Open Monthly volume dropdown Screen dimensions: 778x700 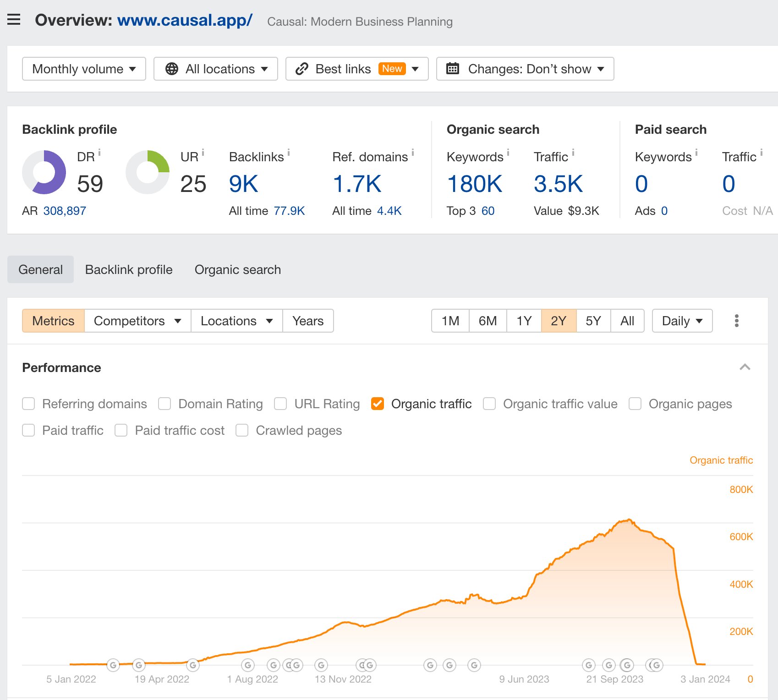tap(84, 69)
